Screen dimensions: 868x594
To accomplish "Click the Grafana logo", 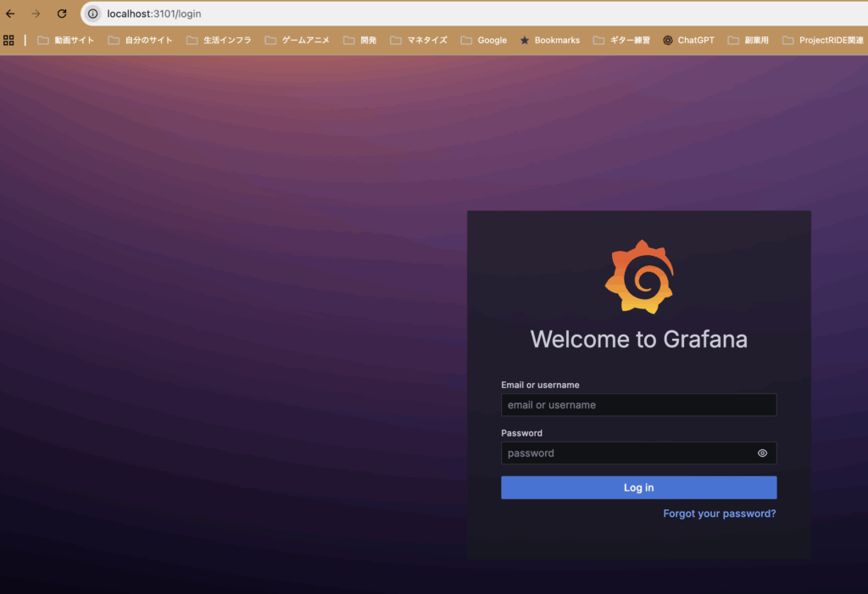I will point(639,277).
